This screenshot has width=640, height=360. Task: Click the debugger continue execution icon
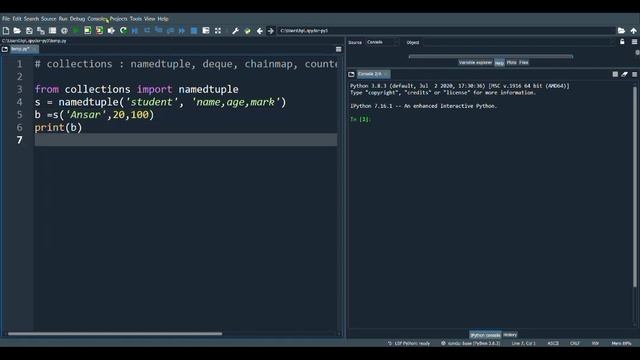(182, 31)
